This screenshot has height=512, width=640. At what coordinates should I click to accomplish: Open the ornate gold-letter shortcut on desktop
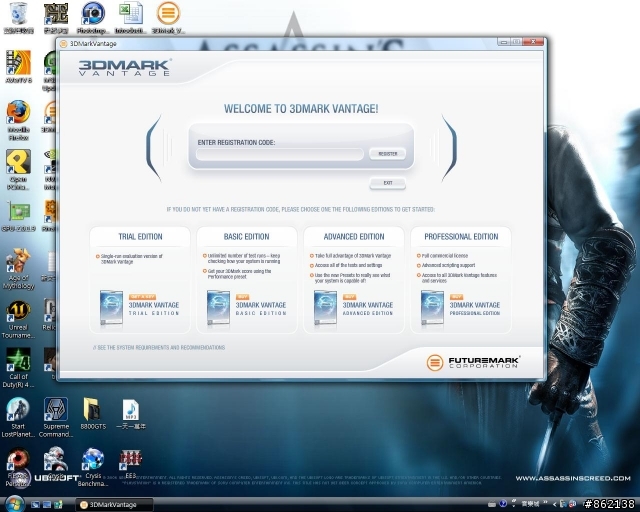point(56,13)
